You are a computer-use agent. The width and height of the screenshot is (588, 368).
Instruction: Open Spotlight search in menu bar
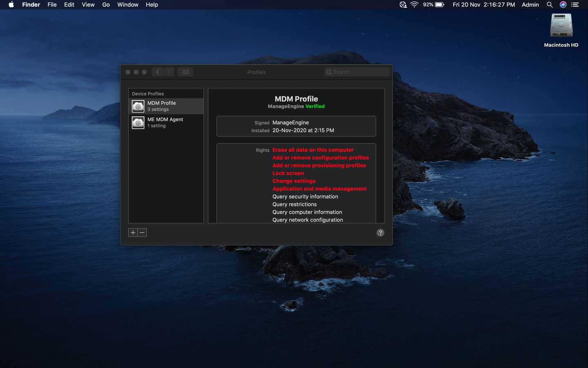coord(550,5)
